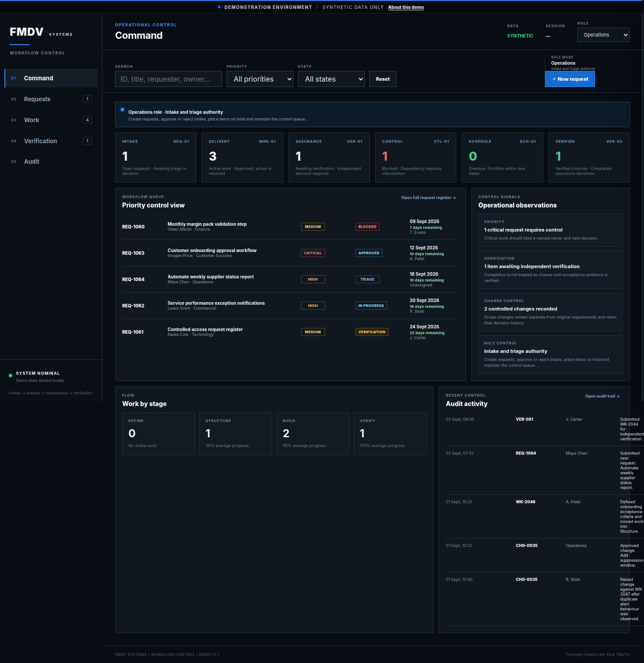Select the Structure stage card in Work by stage
The height and width of the screenshot is (663, 644).
(x=235, y=434)
